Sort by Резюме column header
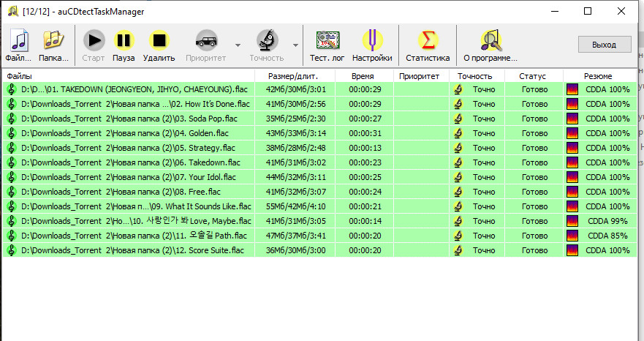 (x=598, y=76)
